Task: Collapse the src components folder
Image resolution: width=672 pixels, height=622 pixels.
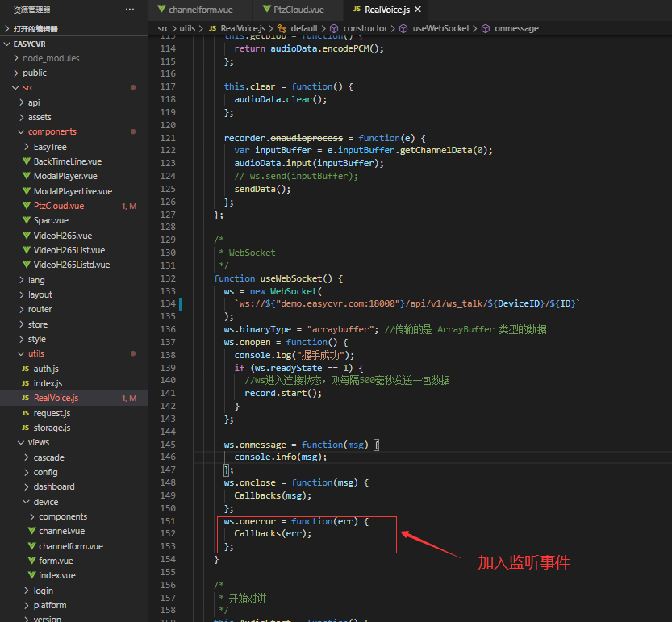Action: (x=21, y=132)
